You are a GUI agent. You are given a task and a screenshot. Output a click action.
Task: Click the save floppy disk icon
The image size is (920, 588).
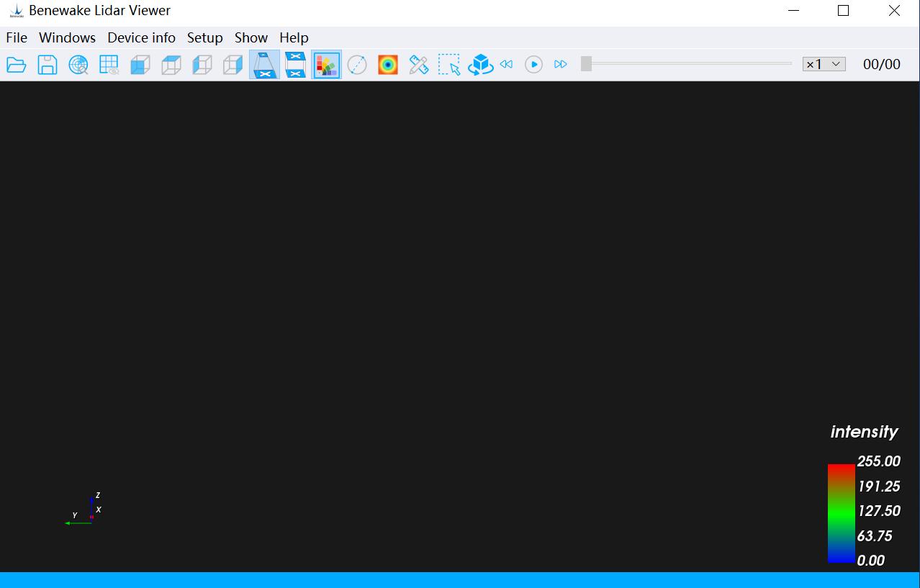48,65
